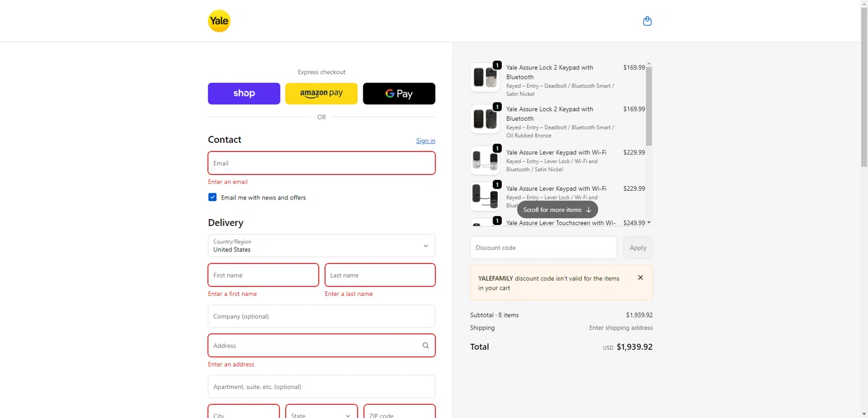
Task: Click the Satin Nickel Assure Lock 2 thumbnail
Action: tap(485, 77)
